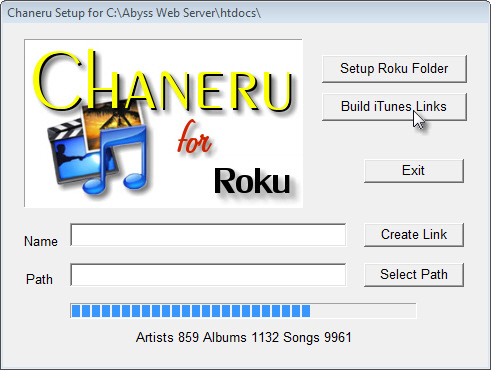Screen dimensions: 491x370
Task: Exit the Chaneru Setup dialog
Action: coord(414,171)
